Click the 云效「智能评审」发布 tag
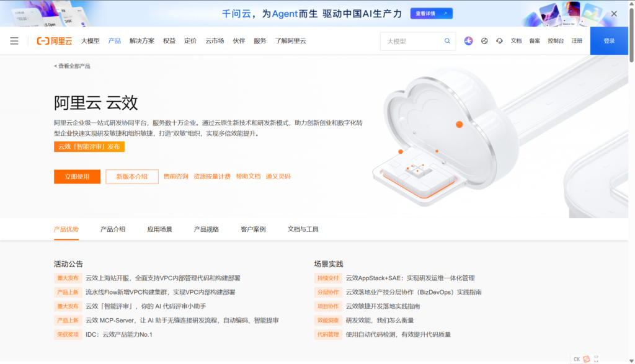635x364 pixels. 89,146
